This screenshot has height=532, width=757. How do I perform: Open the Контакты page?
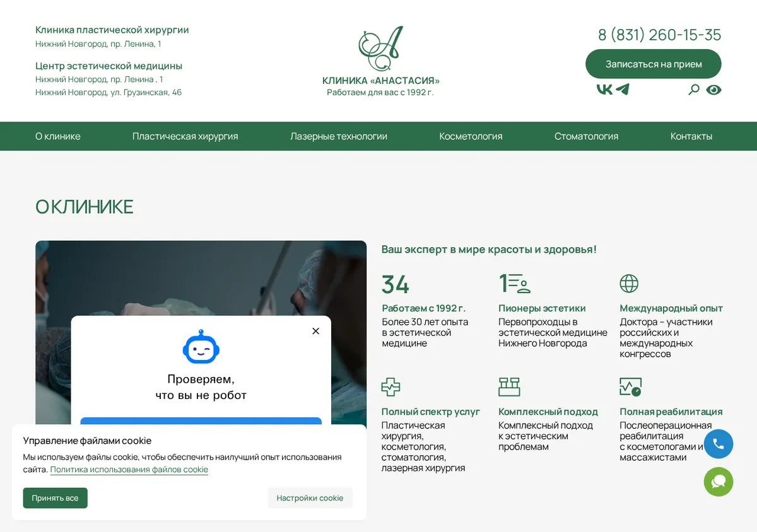coord(691,136)
